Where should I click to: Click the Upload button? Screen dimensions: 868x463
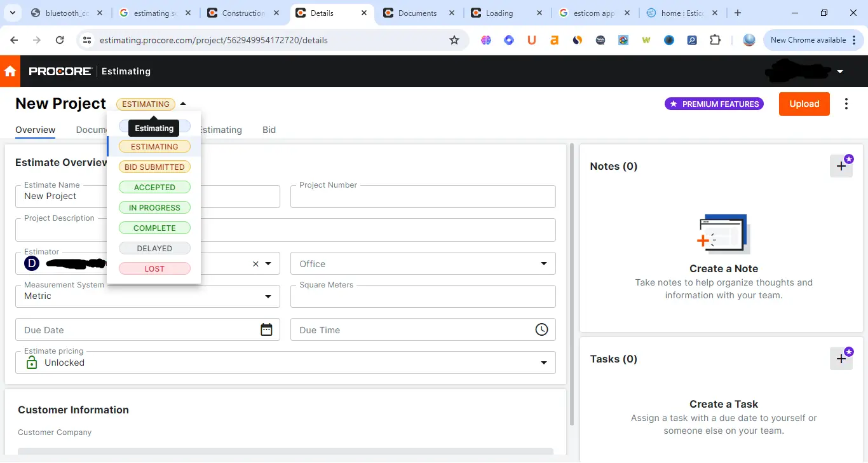(x=804, y=104)
